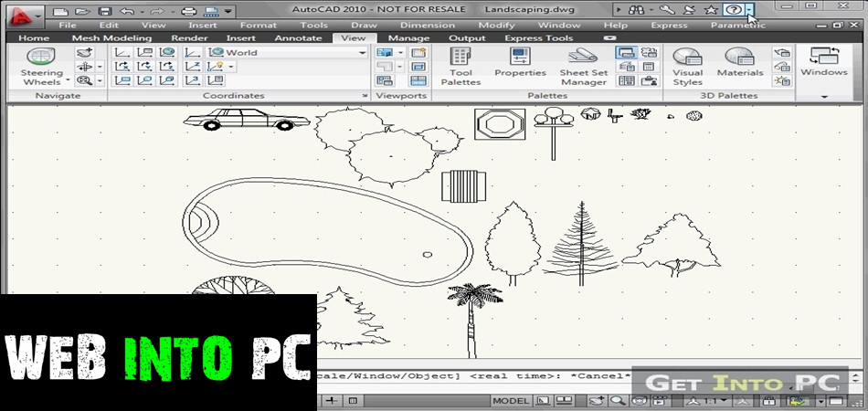Click the Undo arrow icon
Image resolution: width=868 pixels, height=411 pixels.
coord(127,11)
